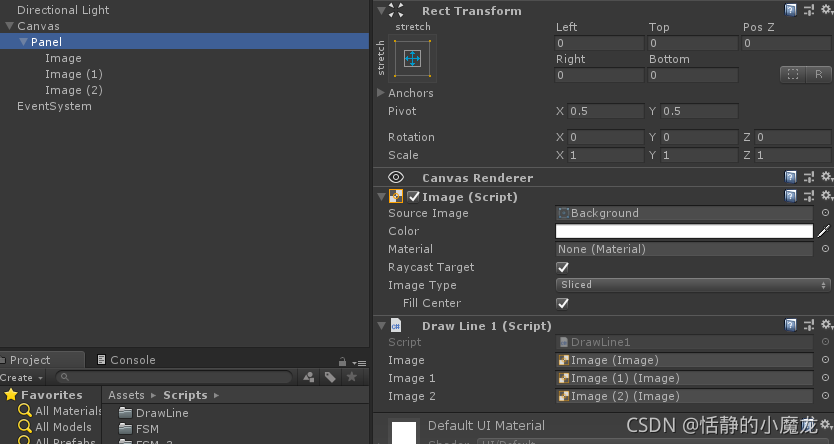Select All Models under Favorites
Screen dimensions: 834x444
click(55, 426)
